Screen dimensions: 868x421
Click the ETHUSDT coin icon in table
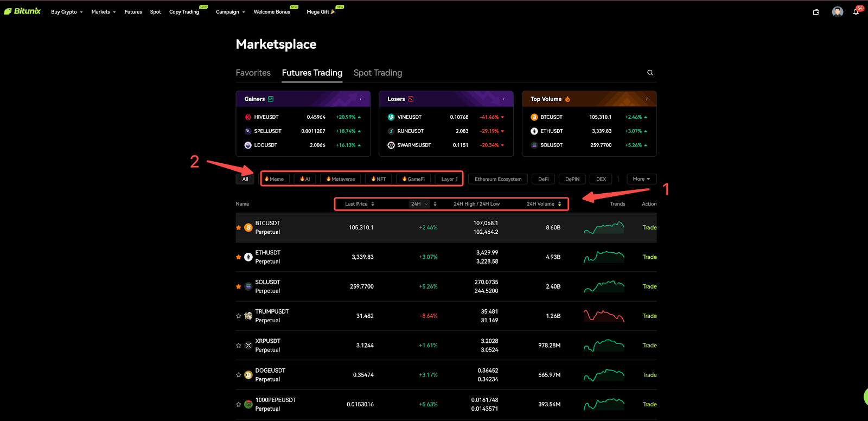(x=248, y=257)
